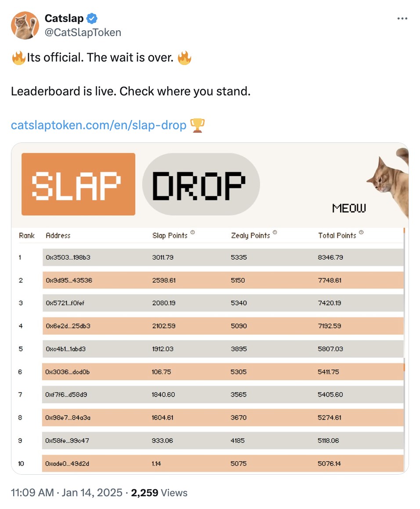The image size is (420, 509).
Task: Select the rank 6 row 0x3036...dad0b
Action: point(223,372)
